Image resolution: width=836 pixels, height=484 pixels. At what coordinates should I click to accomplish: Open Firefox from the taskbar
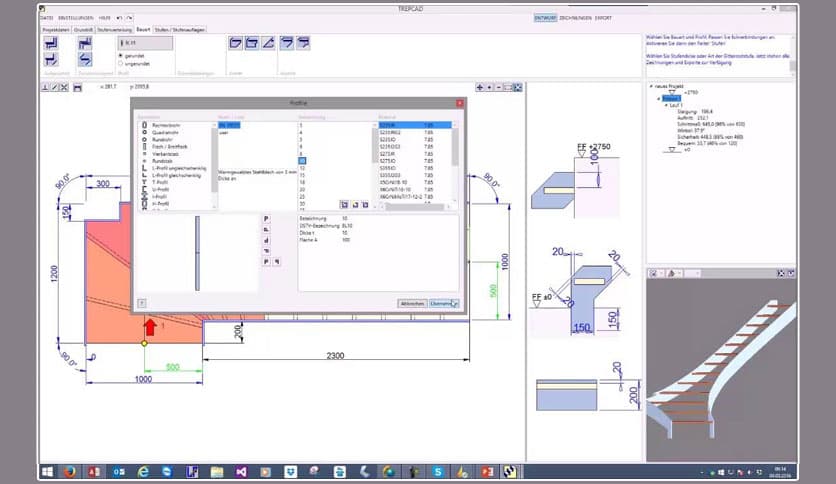[69, 472]
